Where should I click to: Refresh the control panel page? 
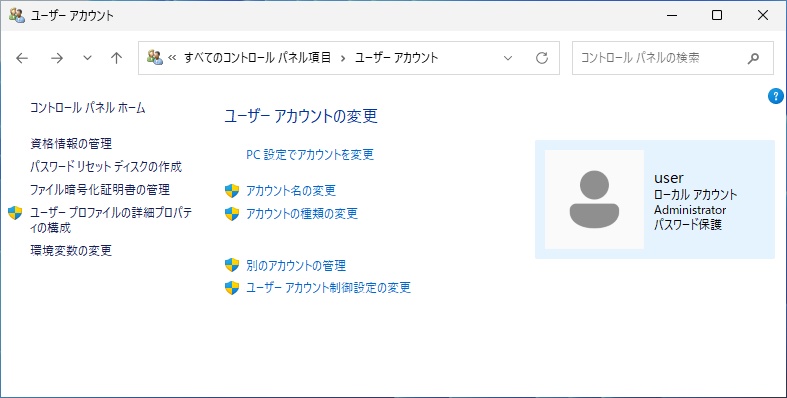[x=542, y=58]
